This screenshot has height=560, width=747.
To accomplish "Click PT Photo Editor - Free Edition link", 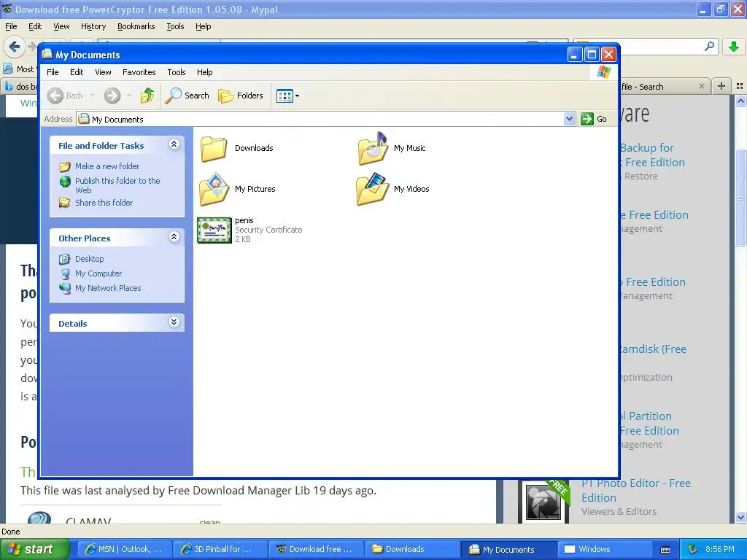I will click(x=636, y=491).
